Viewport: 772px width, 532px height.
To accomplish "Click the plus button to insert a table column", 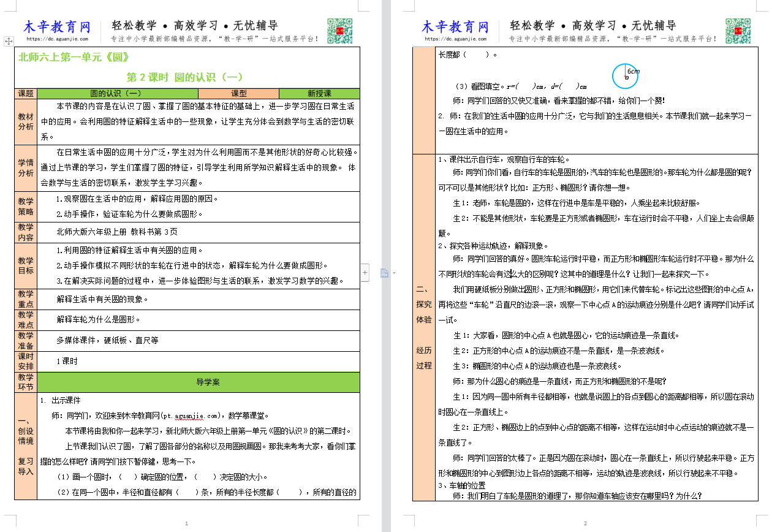I will coord(365,272).
